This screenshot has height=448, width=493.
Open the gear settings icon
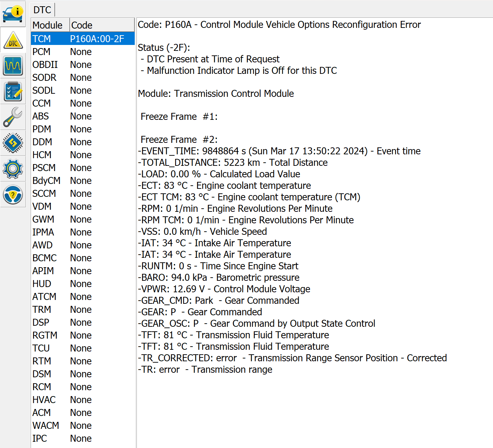[13, 169]
